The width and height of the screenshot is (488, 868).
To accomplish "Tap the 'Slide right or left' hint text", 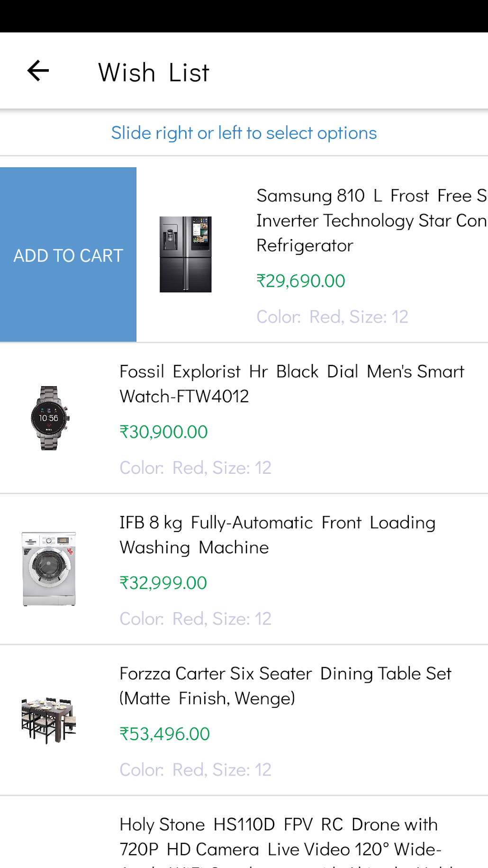I will tap(244, 133).
